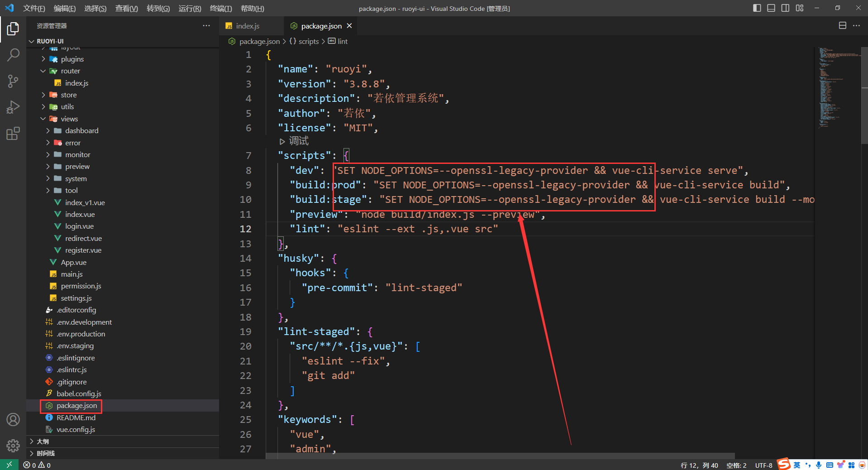This screenshot has width=868, height=470.
Task: Open the 选择(S) menu
Action: pos(95,9)
